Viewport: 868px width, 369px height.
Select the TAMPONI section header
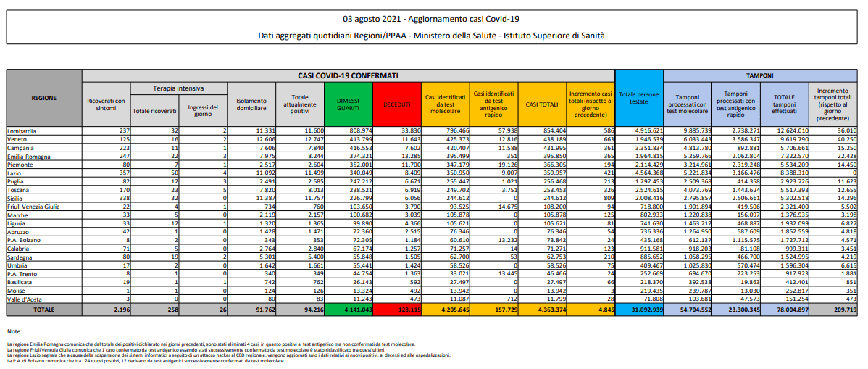tap(761, 75)
